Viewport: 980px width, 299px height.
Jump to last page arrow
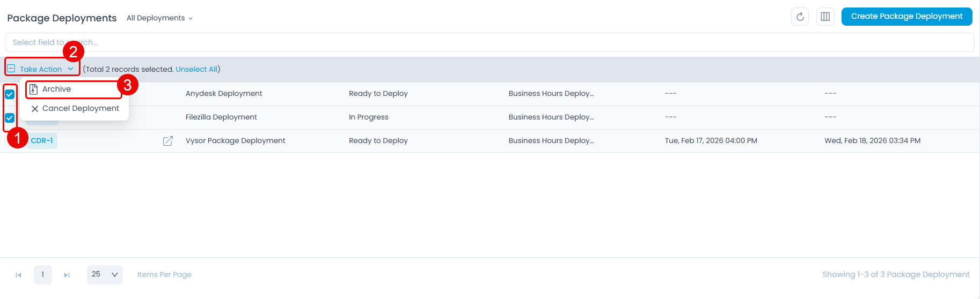[x=67, y=275]
